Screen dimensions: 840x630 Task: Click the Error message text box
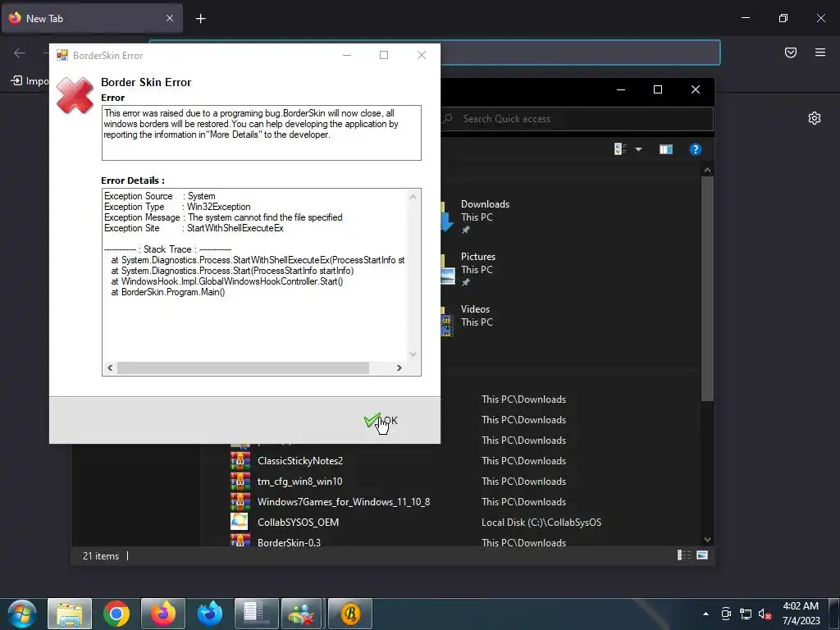click(262, 132)
